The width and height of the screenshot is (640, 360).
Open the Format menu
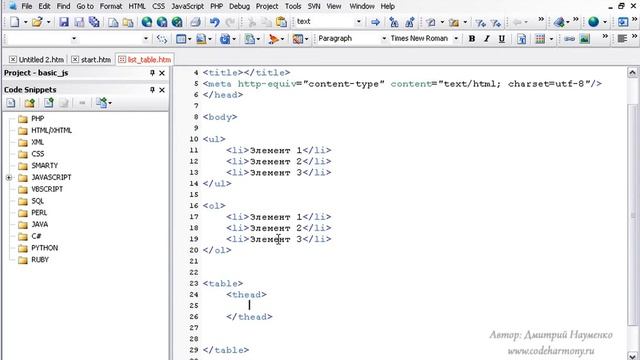[x=111, y=6]
